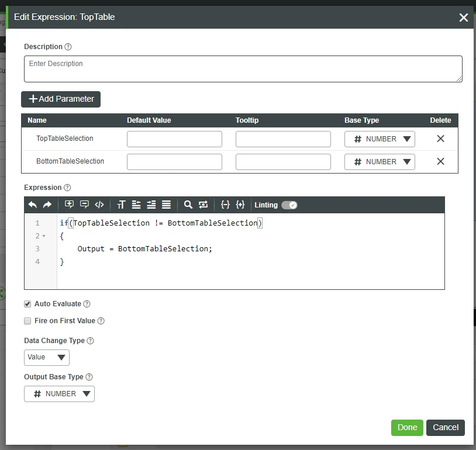Click the Add Parameter button

click(x=61, y=99)
